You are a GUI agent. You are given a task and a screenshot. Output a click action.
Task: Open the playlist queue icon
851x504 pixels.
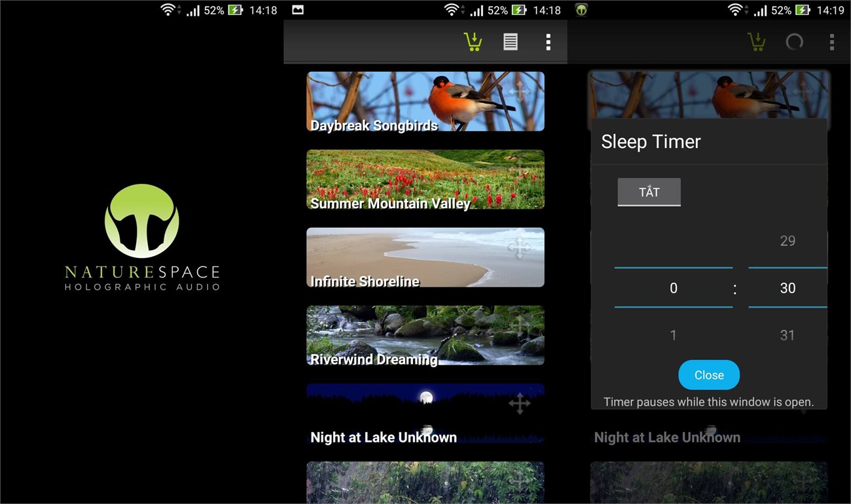(510, 41)
